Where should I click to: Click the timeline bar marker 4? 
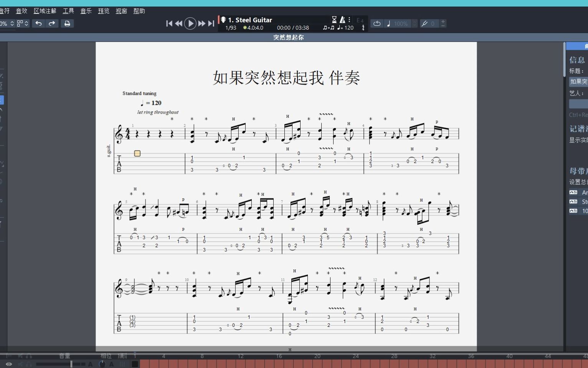(x=164, y=356)
